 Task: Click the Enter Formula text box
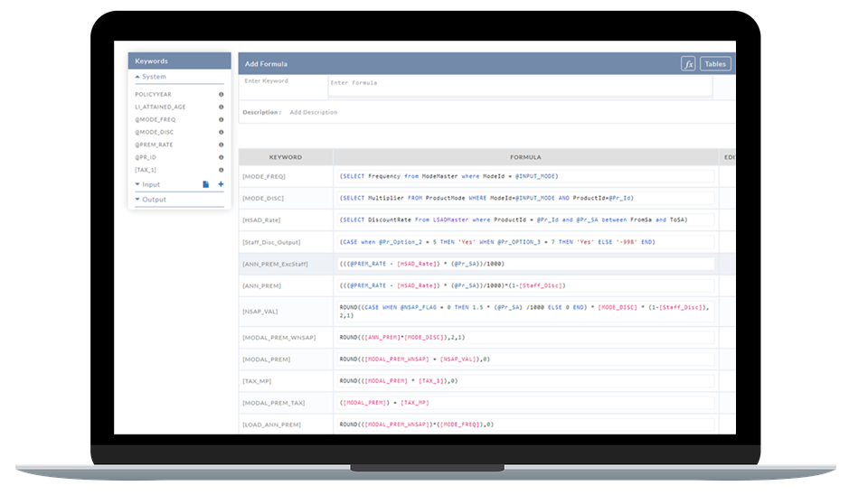pyautogui.click(x=519, y=86)
